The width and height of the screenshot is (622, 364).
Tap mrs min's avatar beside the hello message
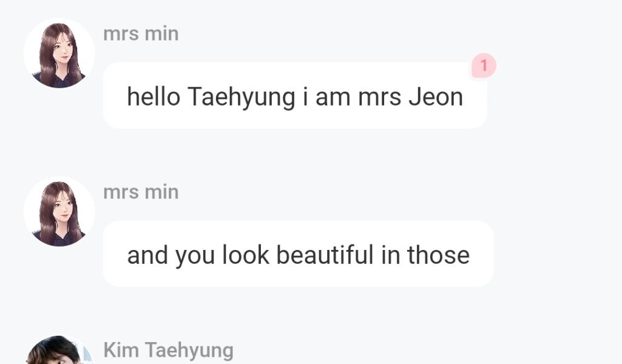coord(59,53)
